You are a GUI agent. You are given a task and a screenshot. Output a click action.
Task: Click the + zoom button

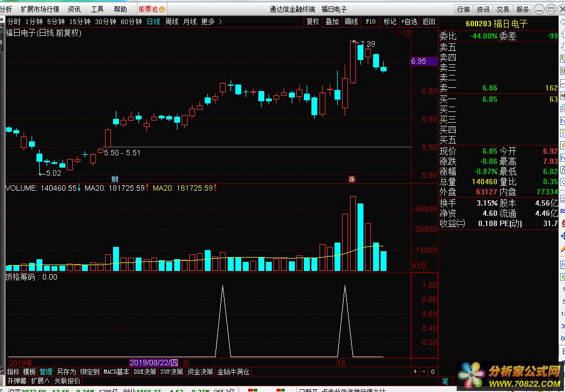pos(415,372)
